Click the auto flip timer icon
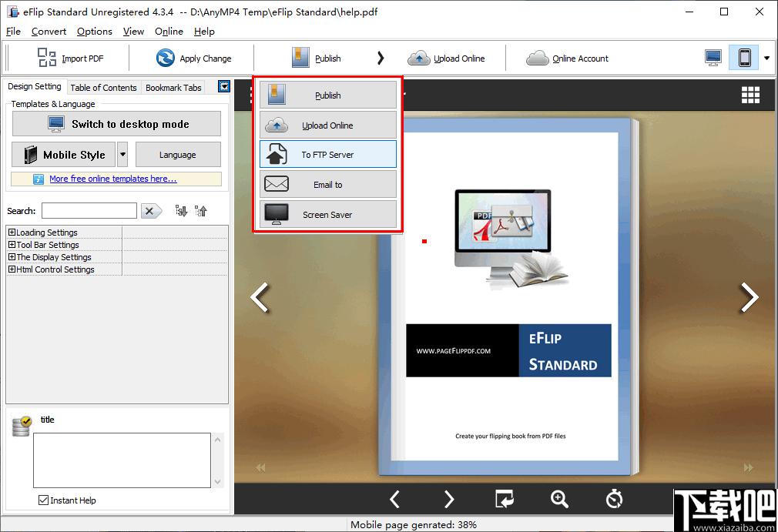The width and height of the screenshot is (778, 532). click(x=614, y=499)
